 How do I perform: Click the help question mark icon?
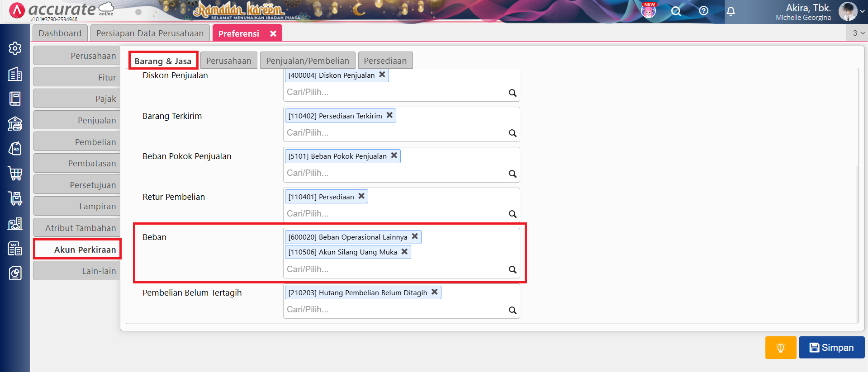coord(703,11)
